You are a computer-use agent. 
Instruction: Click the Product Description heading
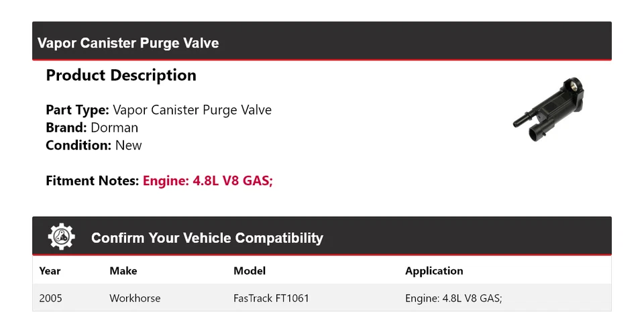(121, 76)
